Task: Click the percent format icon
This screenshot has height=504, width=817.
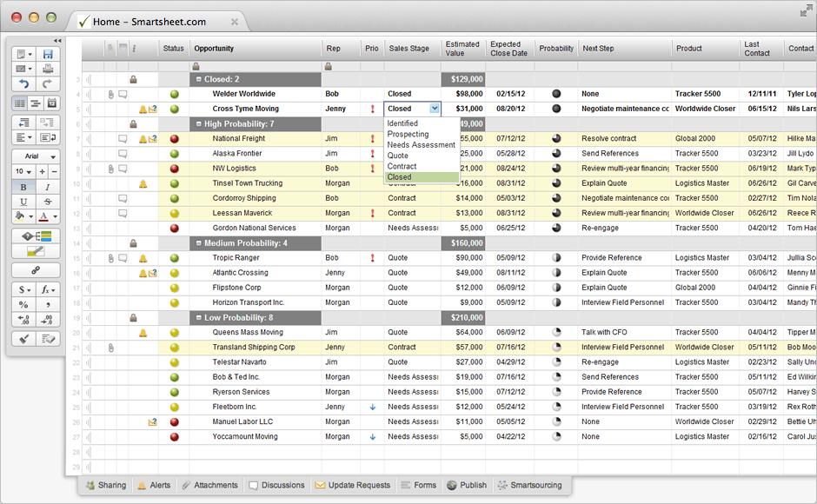Action: (x=23, y=304)
